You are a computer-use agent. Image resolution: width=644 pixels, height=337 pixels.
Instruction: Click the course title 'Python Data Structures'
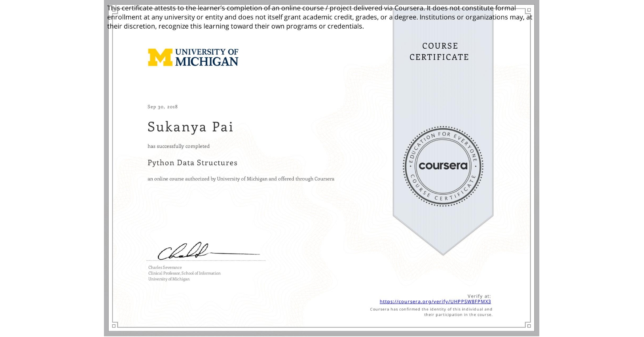tap(192, 163)
